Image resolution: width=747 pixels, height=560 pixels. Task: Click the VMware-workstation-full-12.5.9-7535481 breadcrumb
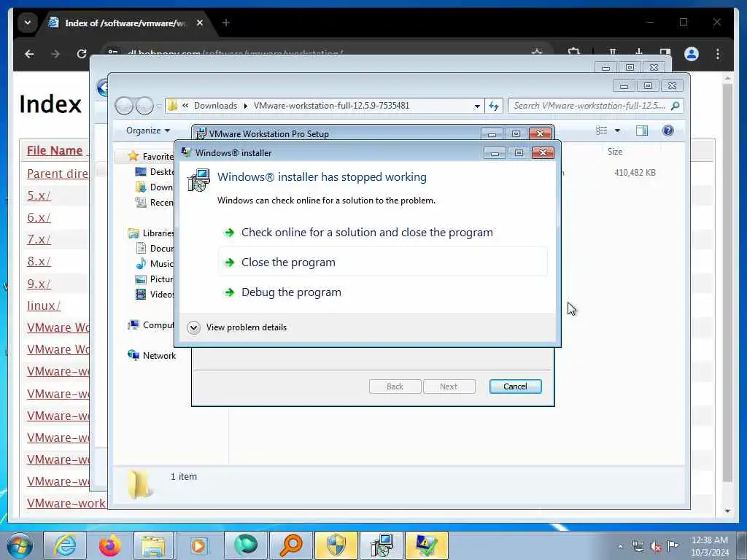(x=331, y=106)
